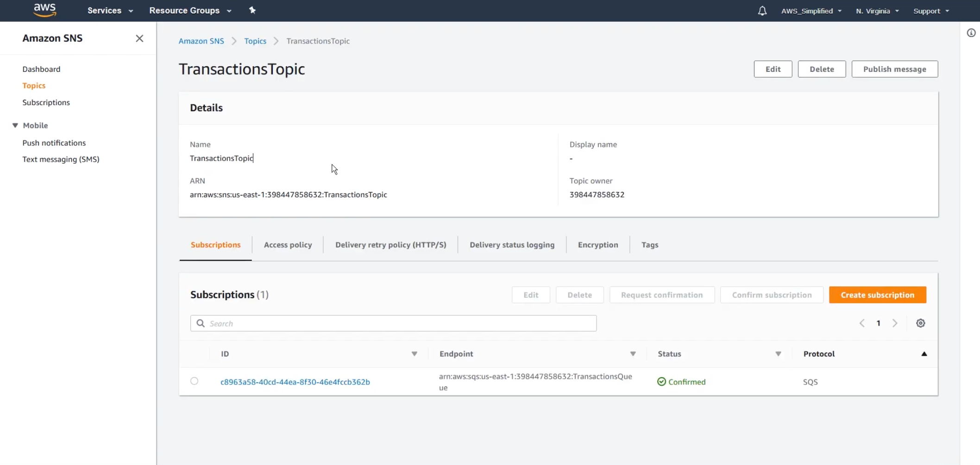
Task: Click Request confirmation button
Action: tap(662, 295)
